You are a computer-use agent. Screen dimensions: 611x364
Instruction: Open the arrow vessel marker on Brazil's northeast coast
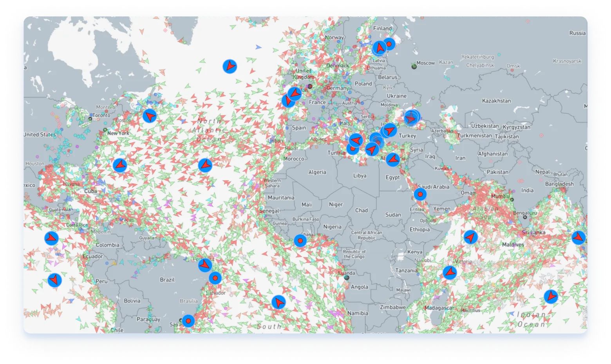coord(205,265)
